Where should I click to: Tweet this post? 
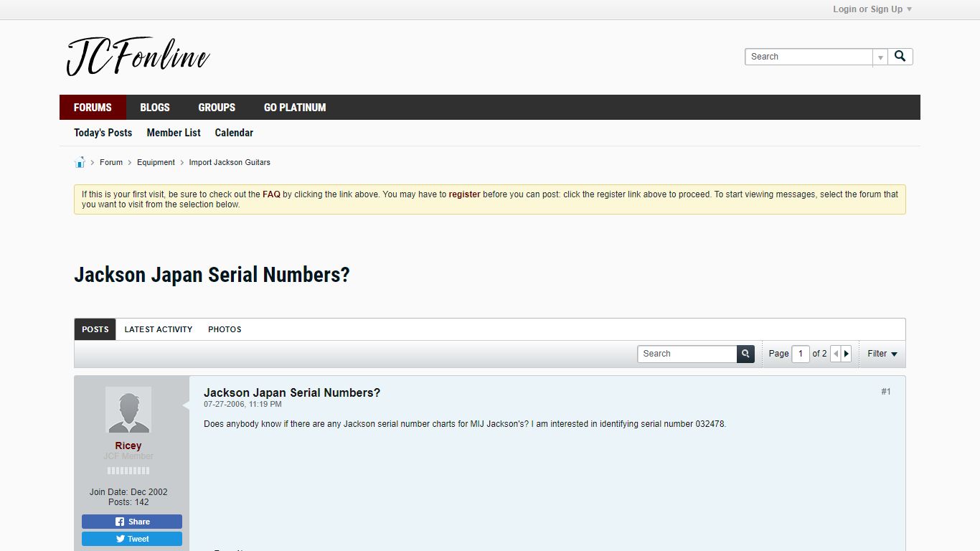[132, 539]
